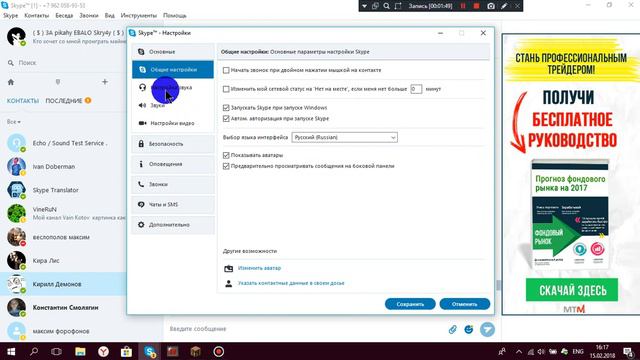Click the message input box in the chat

tap(304, 329)
